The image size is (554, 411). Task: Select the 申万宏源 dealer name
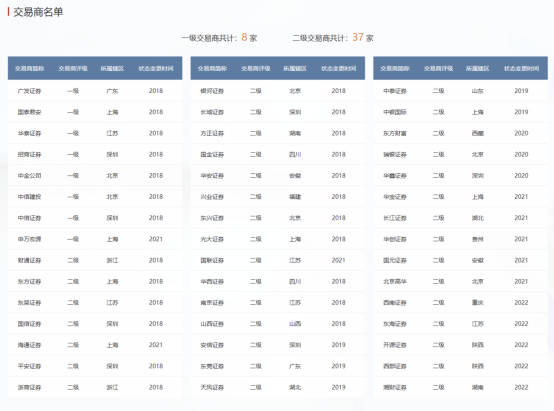29,239
